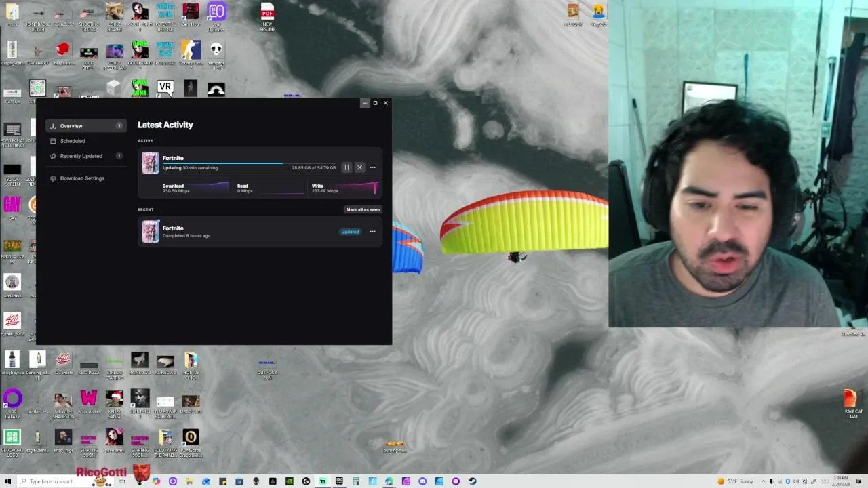
Task: Open the FOLLOWING THE RAINBOW folder icon
Action: [x=165, y=443]
